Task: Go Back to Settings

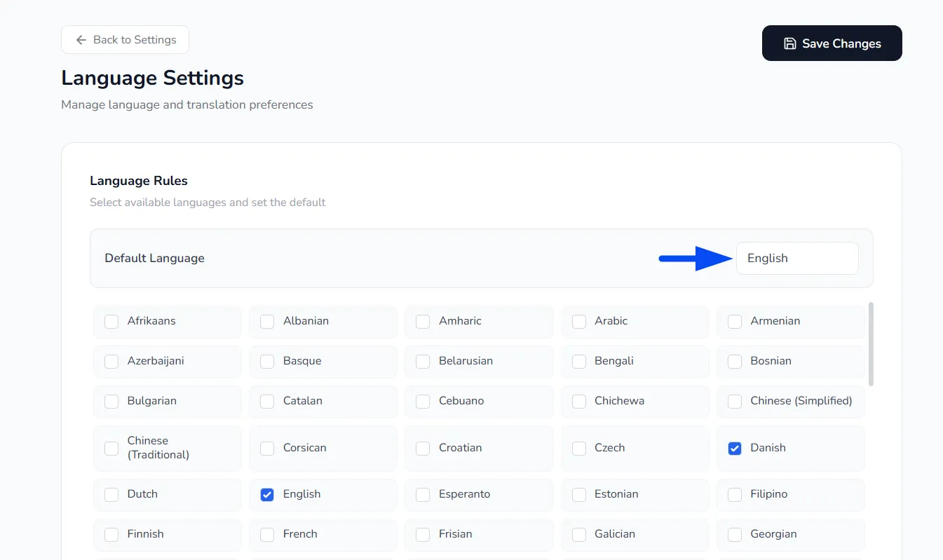Action: [125, 40]
